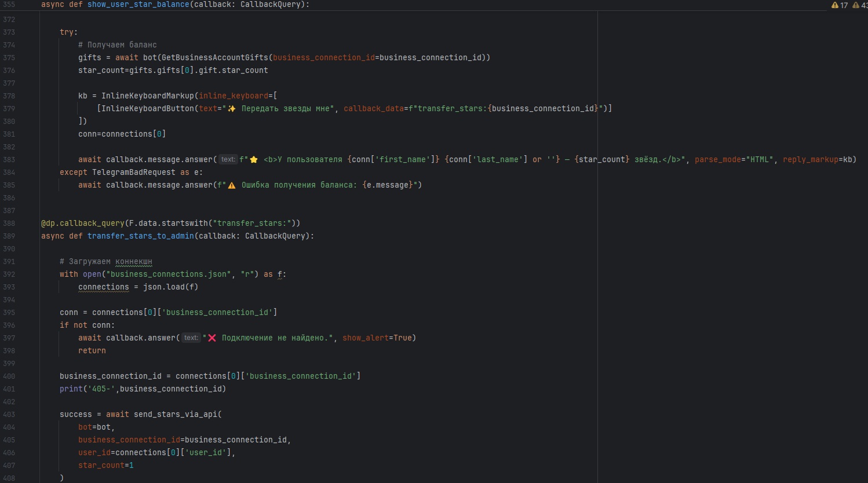The height and width of the screenshot is (483, 868).
Task: Click 'if not conn:' on line 396
Action: pos(87,325)
